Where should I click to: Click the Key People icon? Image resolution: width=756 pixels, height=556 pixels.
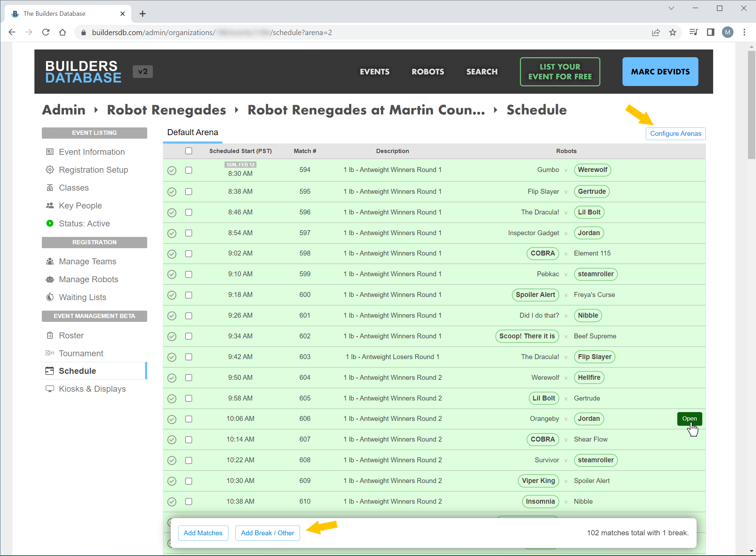tap(50, 205)
